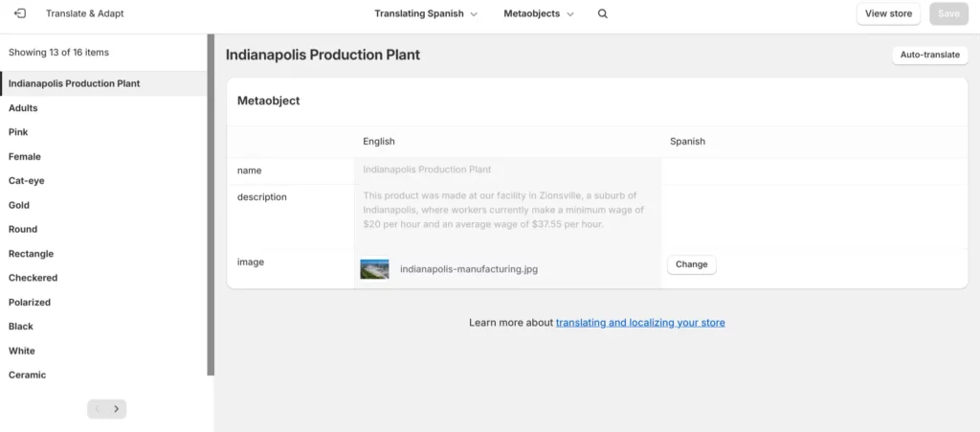Click the Save button
The image size is (980, 432).
point(948,13)
